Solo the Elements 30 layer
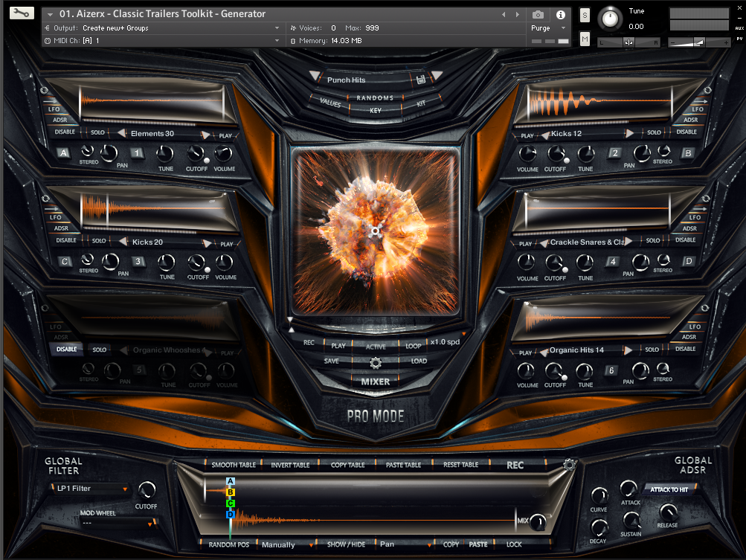746x560 pixels. 97,132
